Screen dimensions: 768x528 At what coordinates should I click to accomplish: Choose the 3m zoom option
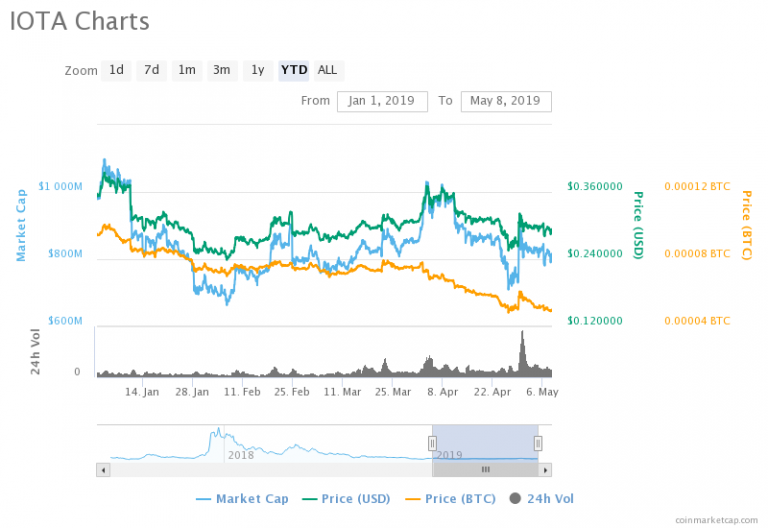pyautogui.click(x=221, y=70)
